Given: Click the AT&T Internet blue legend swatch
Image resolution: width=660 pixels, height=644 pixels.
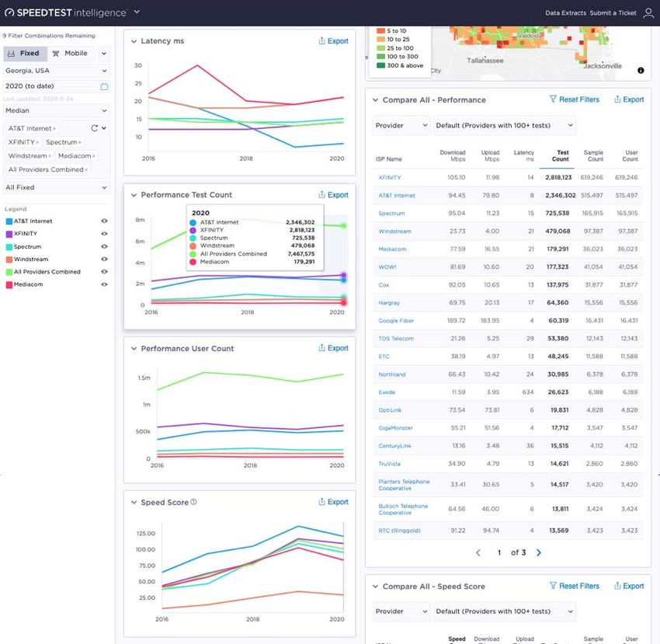Looking at the screenshot, I should click(9, 221).
